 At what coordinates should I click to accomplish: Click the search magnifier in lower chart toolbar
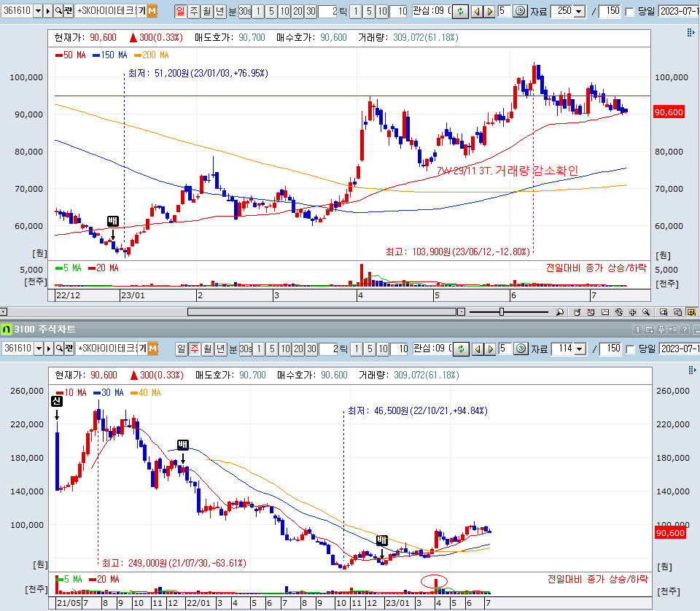click(x=59, y=349)
